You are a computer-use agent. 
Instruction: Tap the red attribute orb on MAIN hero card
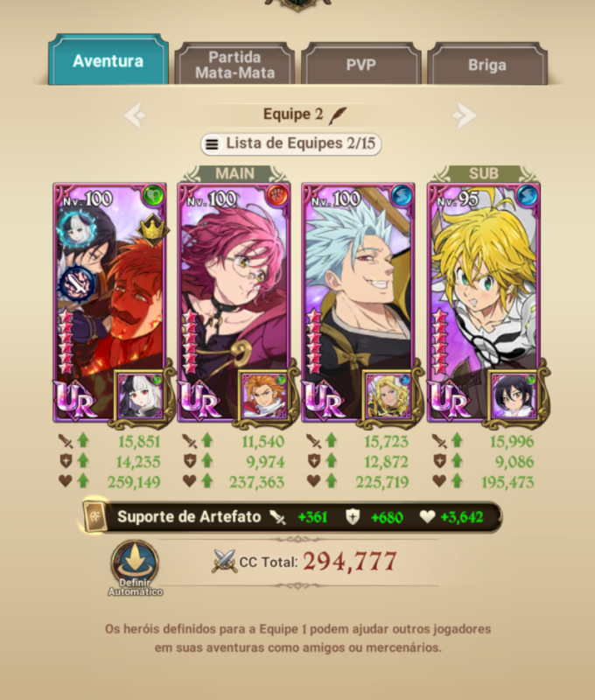pos(277,195)
